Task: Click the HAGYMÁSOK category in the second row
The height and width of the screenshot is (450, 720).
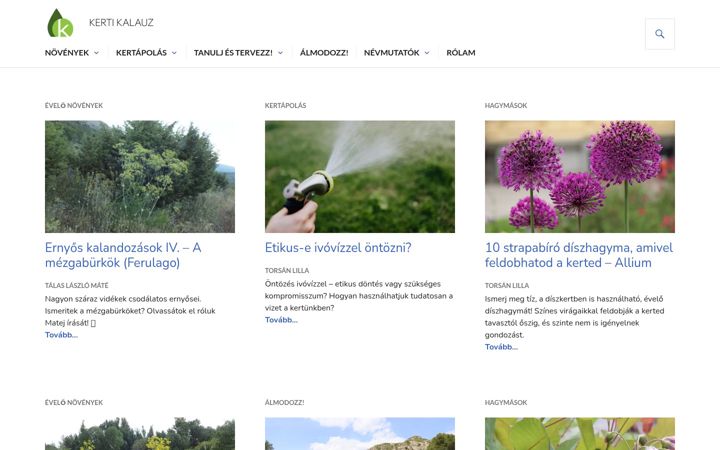Action: point(506,403)
